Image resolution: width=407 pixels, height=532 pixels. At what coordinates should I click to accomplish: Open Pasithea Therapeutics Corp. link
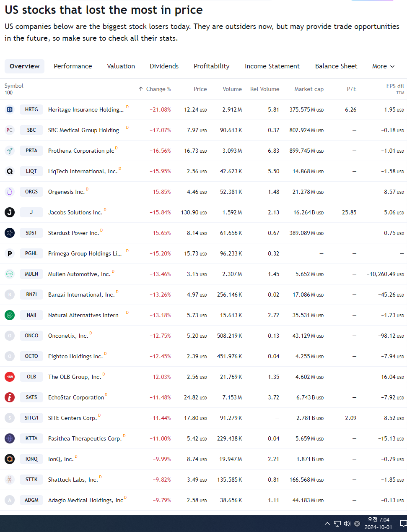click(x=85, y=438)
